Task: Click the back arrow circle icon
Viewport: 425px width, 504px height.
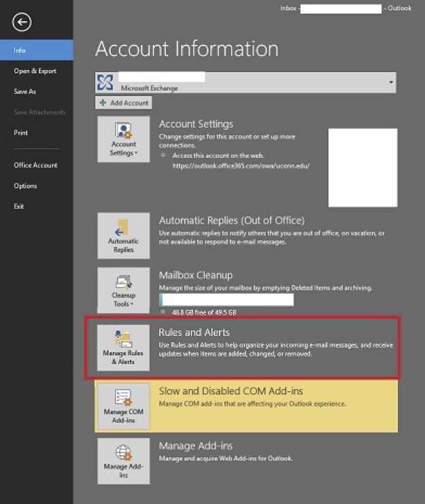Action: pyautogui.click(x=22, y=22)
